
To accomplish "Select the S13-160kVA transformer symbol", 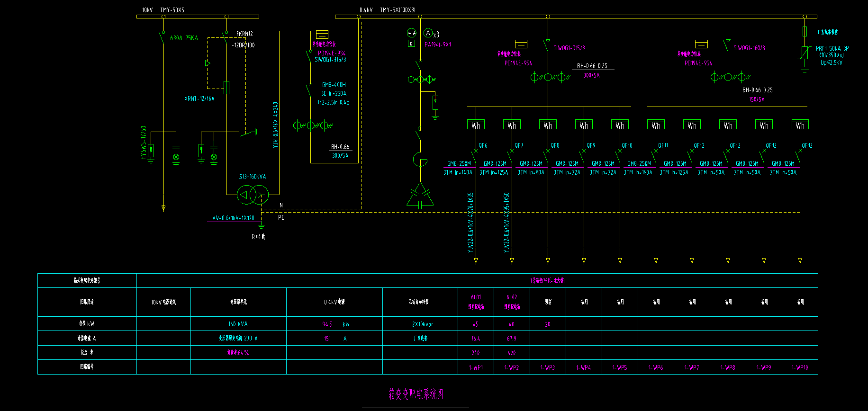I will [x=253, y=195].
